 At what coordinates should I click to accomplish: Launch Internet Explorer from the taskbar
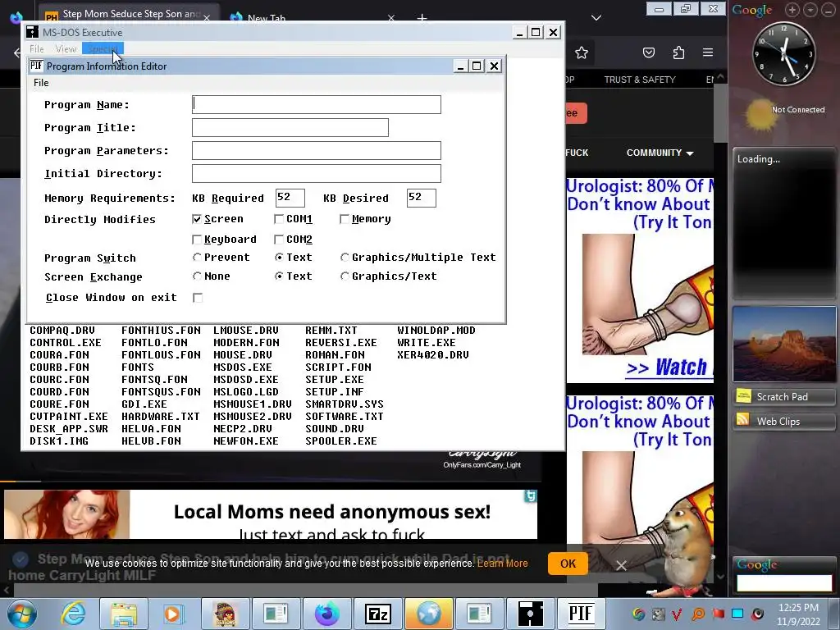coord(73,614)
